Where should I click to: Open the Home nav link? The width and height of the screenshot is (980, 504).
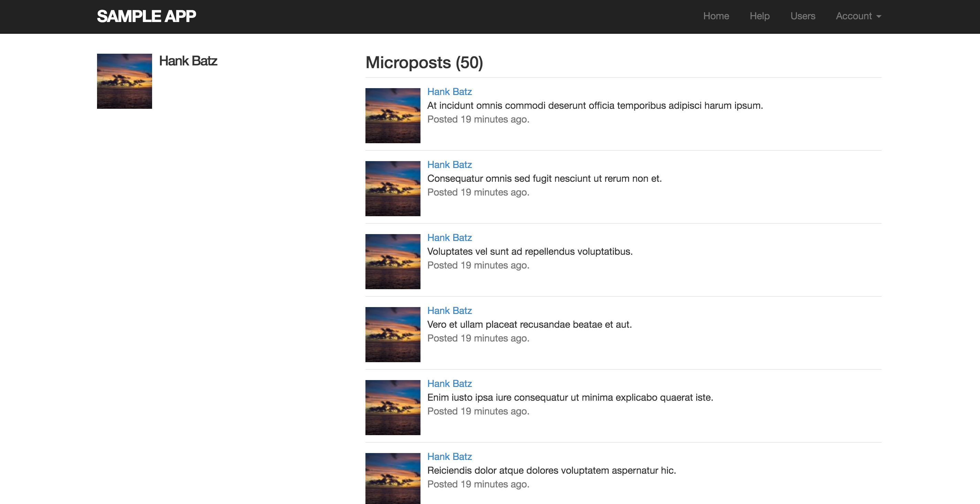pyautogui.click(x=716, y=16)
